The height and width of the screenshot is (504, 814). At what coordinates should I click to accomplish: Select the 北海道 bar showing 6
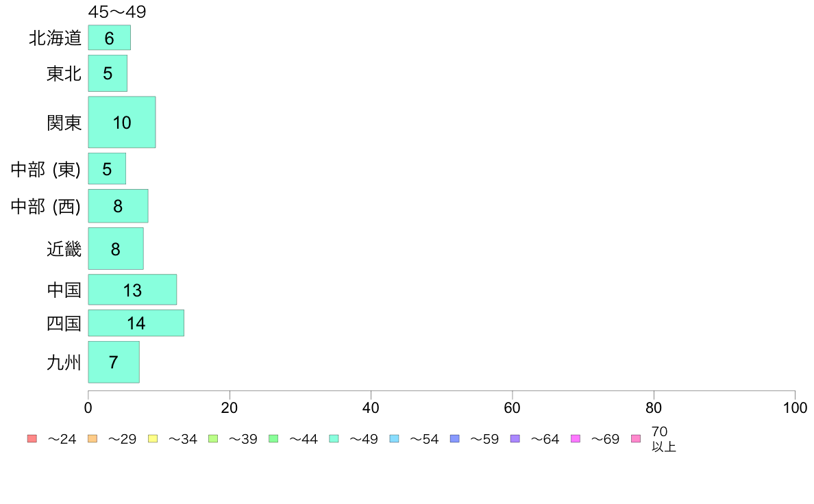pos(110,38)
